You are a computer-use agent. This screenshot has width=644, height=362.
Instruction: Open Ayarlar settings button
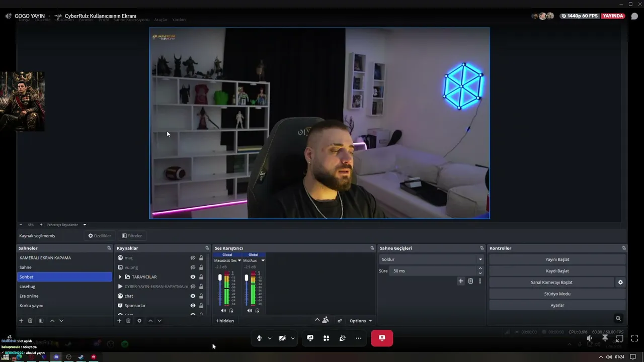(557, 305)
